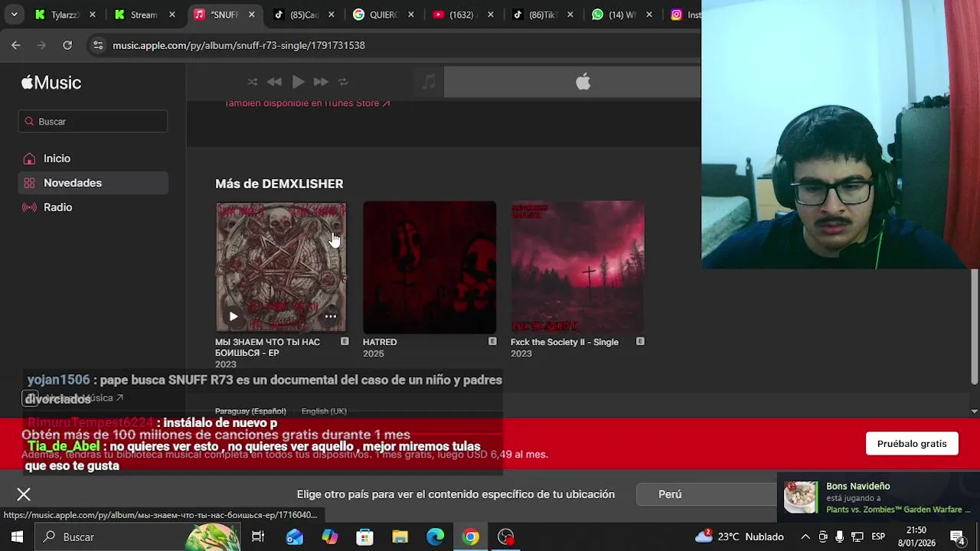This screenshot has height=551, width=980.
Task: Click the Chrome taskbar icon
Action: click(x=471, y=536)
